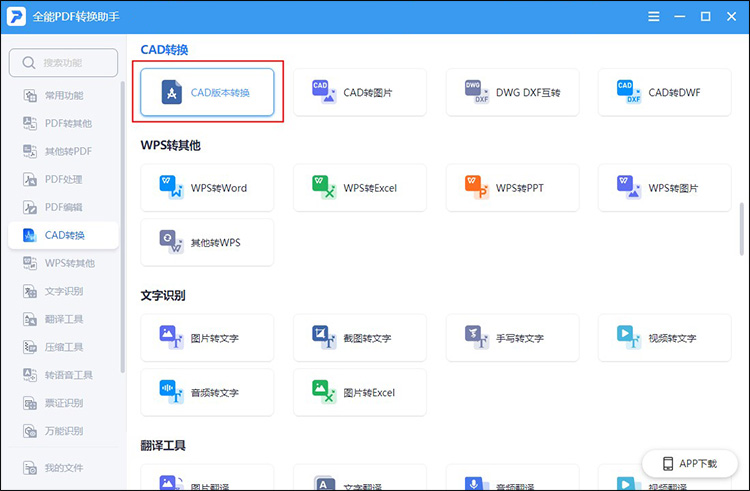This screenshot has height=491, width=750.
Task: Open WPS转Word converter
Action: click(207, 188)
